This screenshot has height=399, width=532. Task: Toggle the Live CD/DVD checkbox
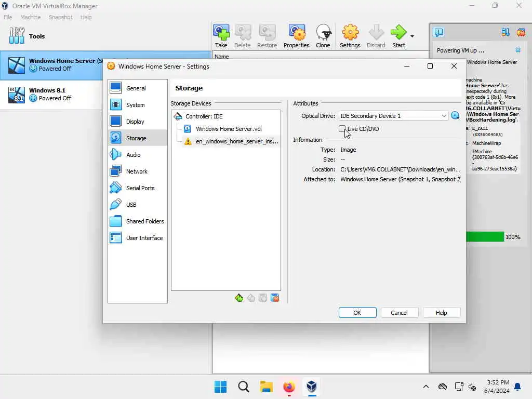(x=342, y=129)
